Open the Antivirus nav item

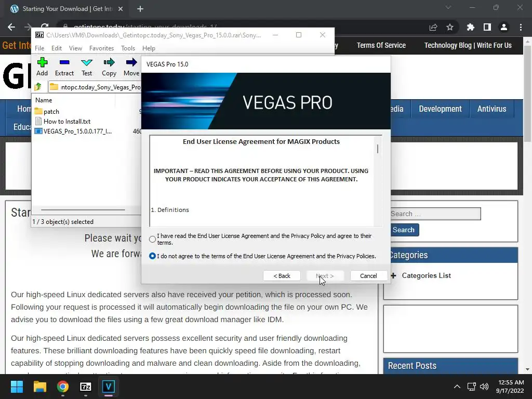tap(491, 109)
